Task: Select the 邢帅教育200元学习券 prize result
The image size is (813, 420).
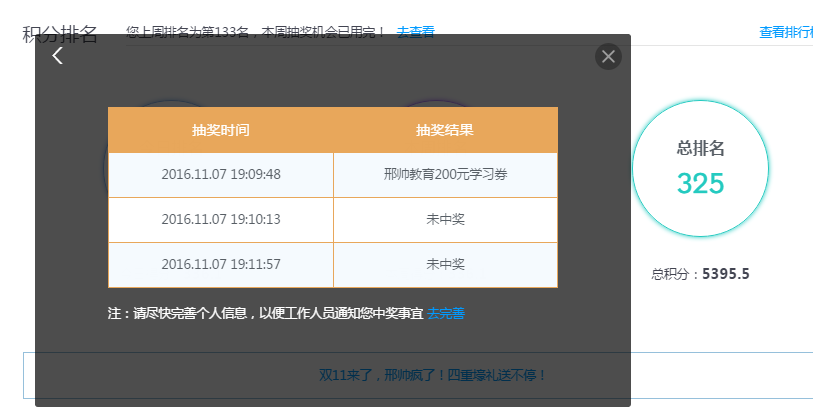Action: 445,175
